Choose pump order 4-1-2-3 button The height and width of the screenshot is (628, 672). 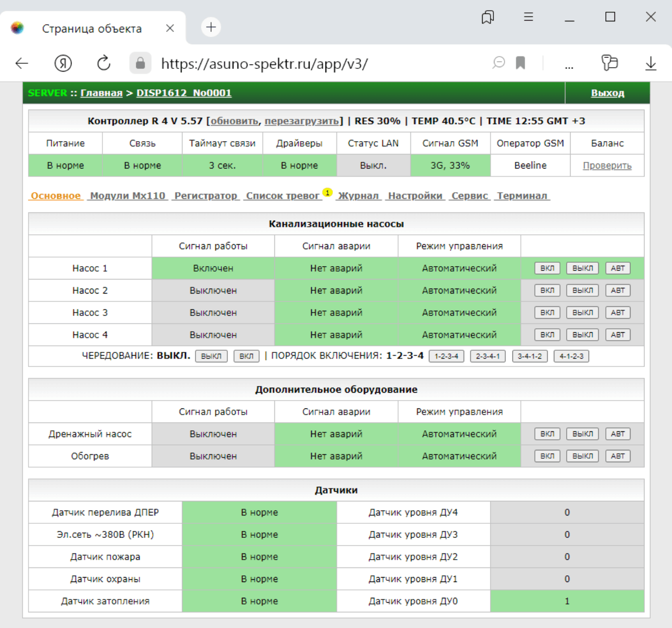click(x=571, y=356)
